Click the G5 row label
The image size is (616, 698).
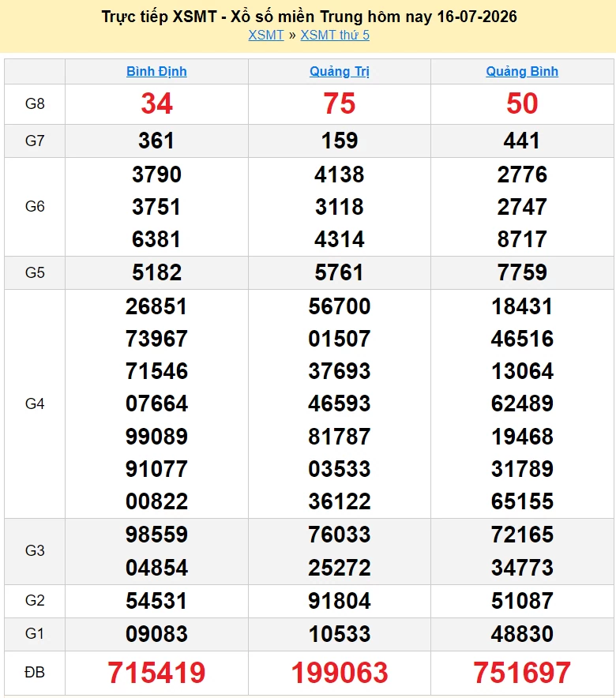tap(35, 272)
